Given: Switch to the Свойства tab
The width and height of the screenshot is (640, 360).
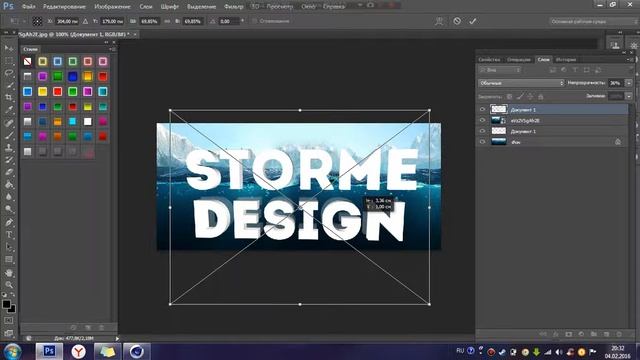Looking at the screenshot, I should click(x=489, y=60).
